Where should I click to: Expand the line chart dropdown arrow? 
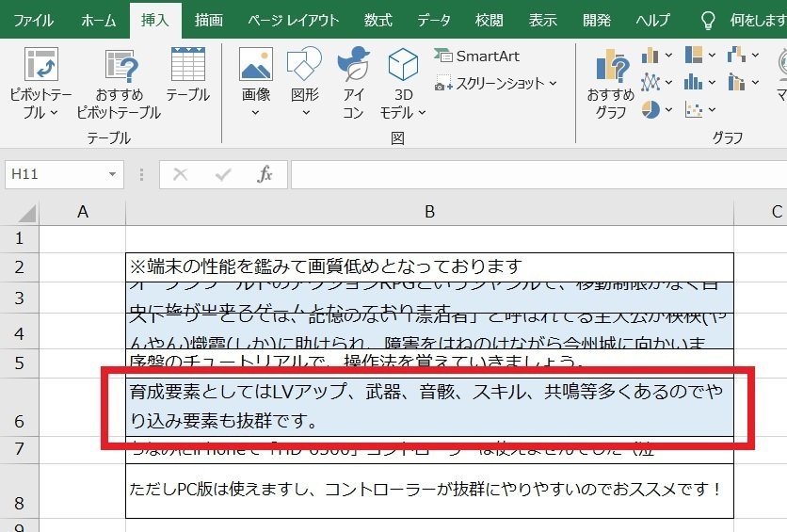pyautogui.click(x=668, y=82)
